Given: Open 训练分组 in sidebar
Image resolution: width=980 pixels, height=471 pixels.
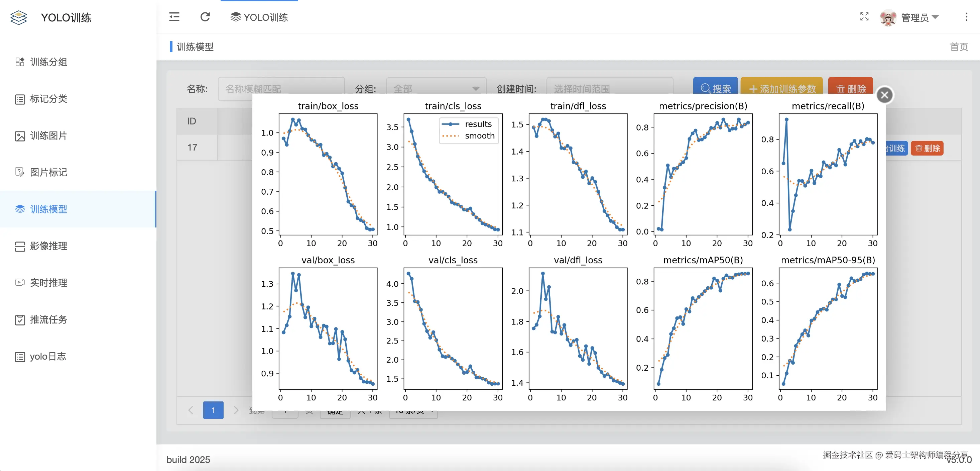Looking at the screenshot, I should click(x=48, y=62).
